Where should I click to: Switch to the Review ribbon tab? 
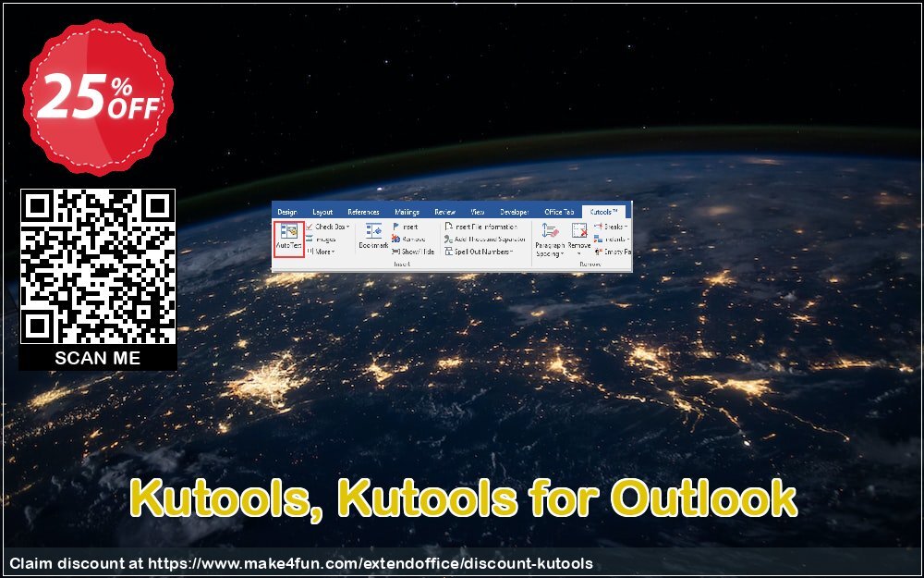point(445,212)
